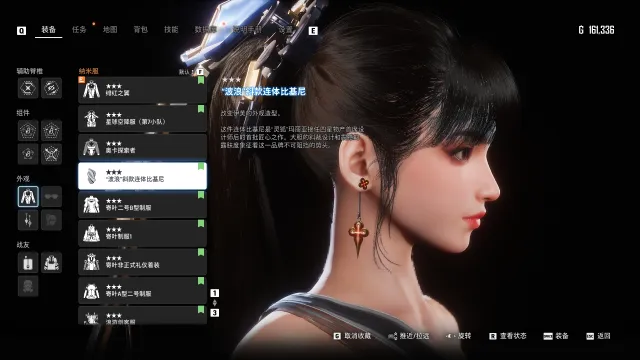The image size is (640, 360).
Task: Toggle favorite bookmark on 寄叶非正式礼仪着装
Action: pos(201,252)
